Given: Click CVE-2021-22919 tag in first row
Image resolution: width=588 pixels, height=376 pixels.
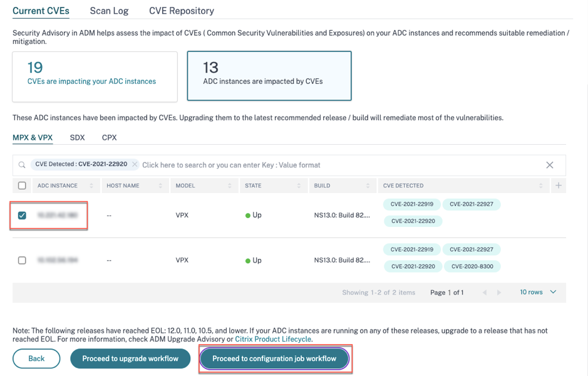Looking at the screenshot, I should [x=412, y=204].
